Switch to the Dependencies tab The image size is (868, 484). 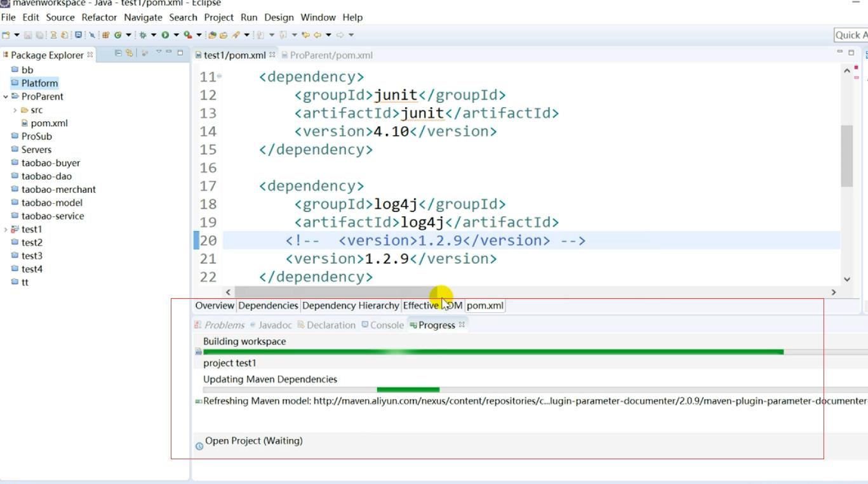(268, 305)
